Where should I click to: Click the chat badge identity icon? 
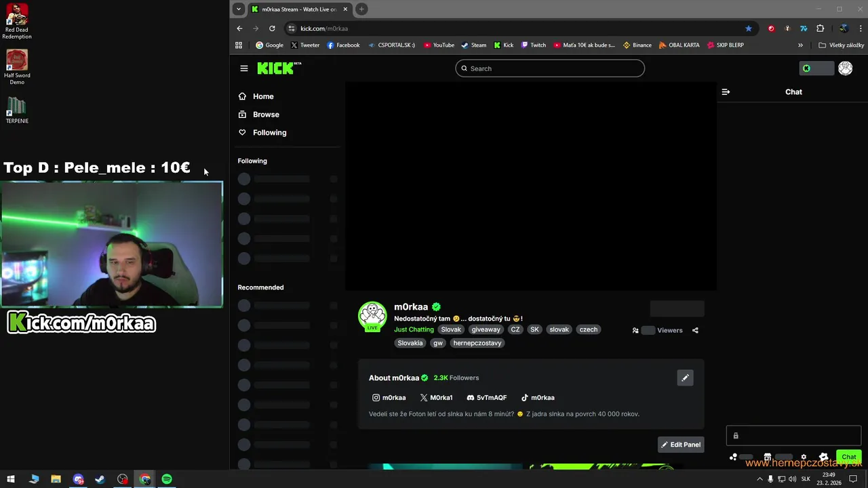tap(823, 457)
